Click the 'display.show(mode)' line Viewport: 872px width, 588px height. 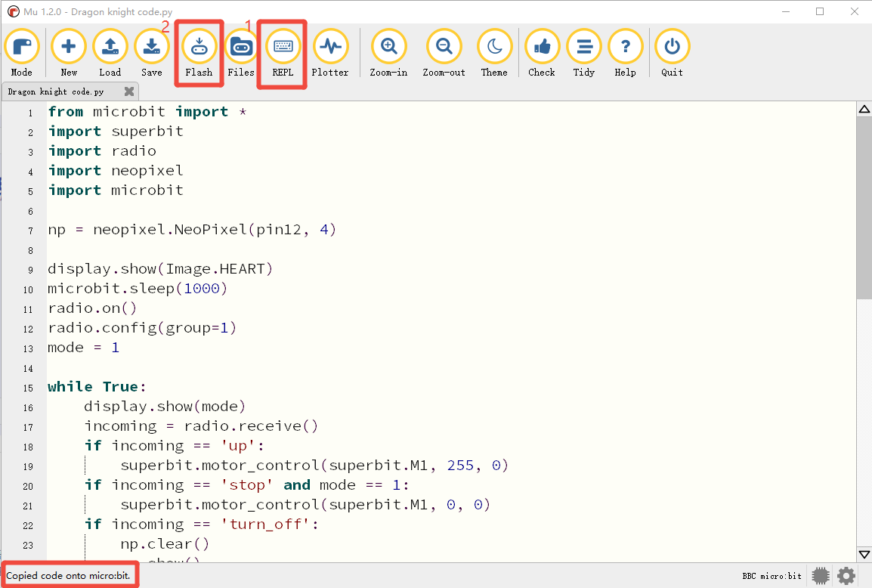[165, 407]
